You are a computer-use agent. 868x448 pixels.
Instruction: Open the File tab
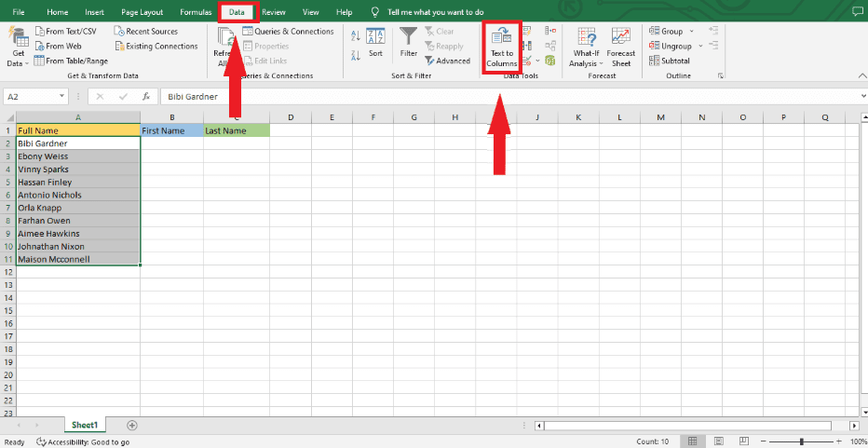coord(19,11)
